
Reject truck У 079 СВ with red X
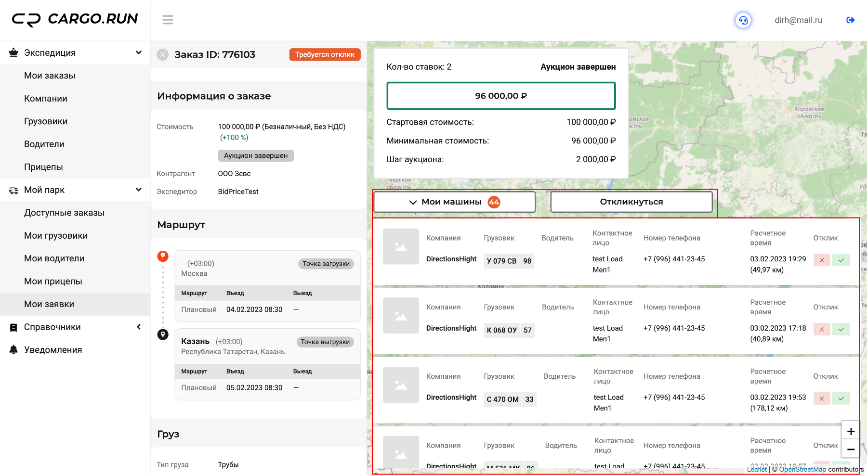coord(822,260)
